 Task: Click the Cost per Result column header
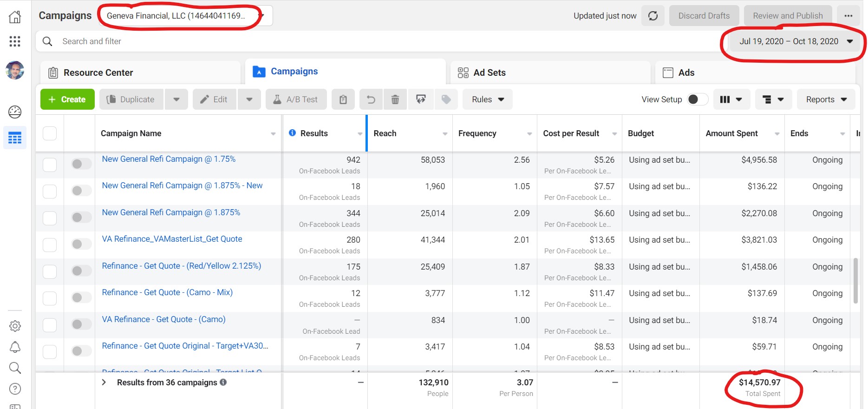pos(579,133)
